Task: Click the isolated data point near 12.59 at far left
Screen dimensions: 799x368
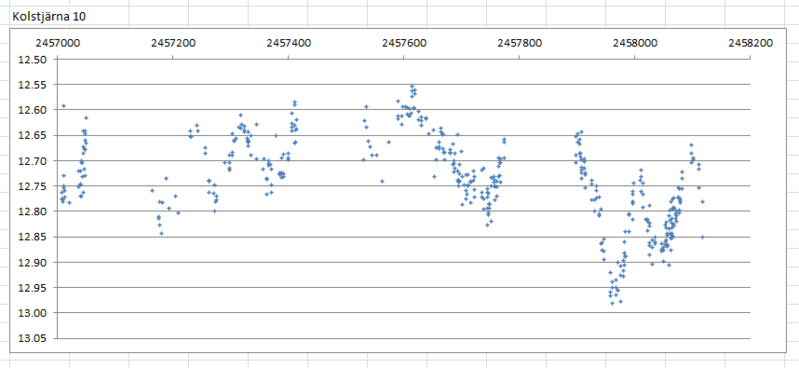Action: tap(64, 106)
